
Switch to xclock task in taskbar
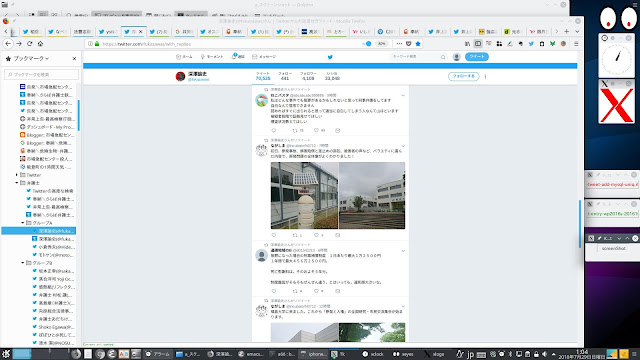(x=373, y=354)
